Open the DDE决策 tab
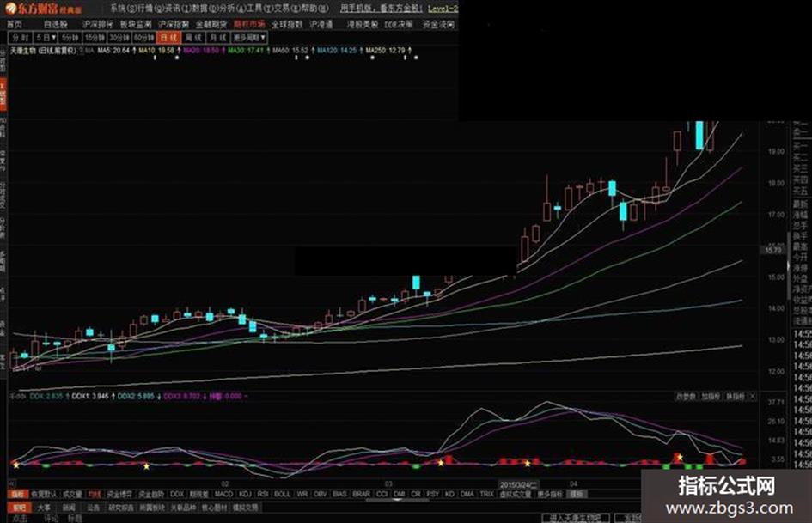The height and width of the screenshot is (523, 812). pyautogui.click(x=399, y=24)
